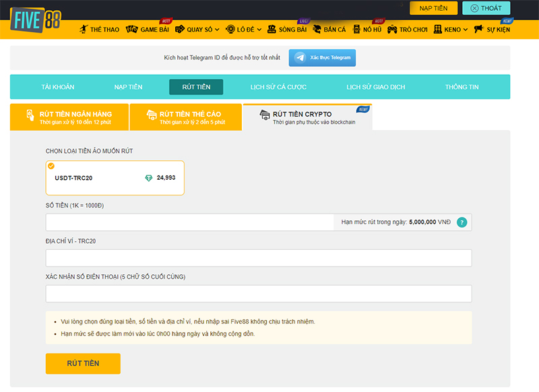Click the Lô Đề lottery ball icon
Image resolution: width=539 pixels, height=392 pixels.
click(x=230, y=29)
